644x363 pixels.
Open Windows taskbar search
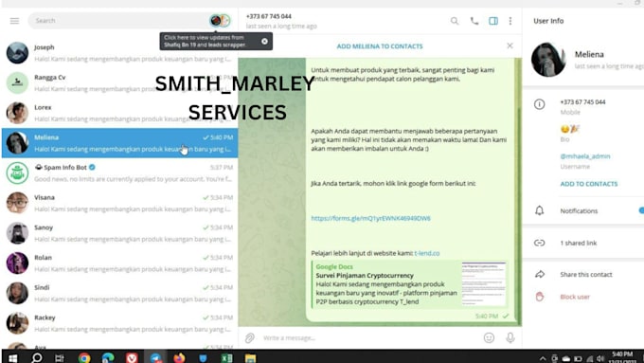click(37, 357)
